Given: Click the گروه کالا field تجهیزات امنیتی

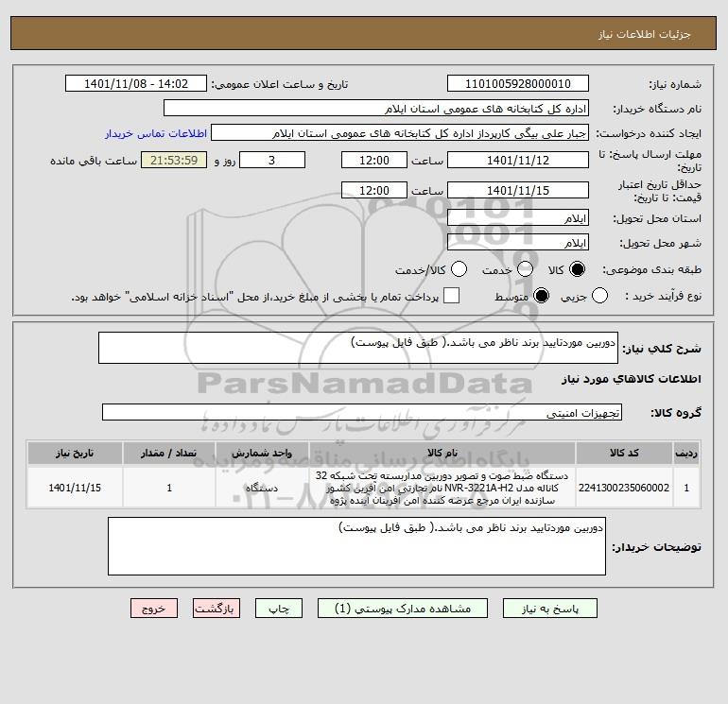Looking at the screenshot, I should 362,412.
